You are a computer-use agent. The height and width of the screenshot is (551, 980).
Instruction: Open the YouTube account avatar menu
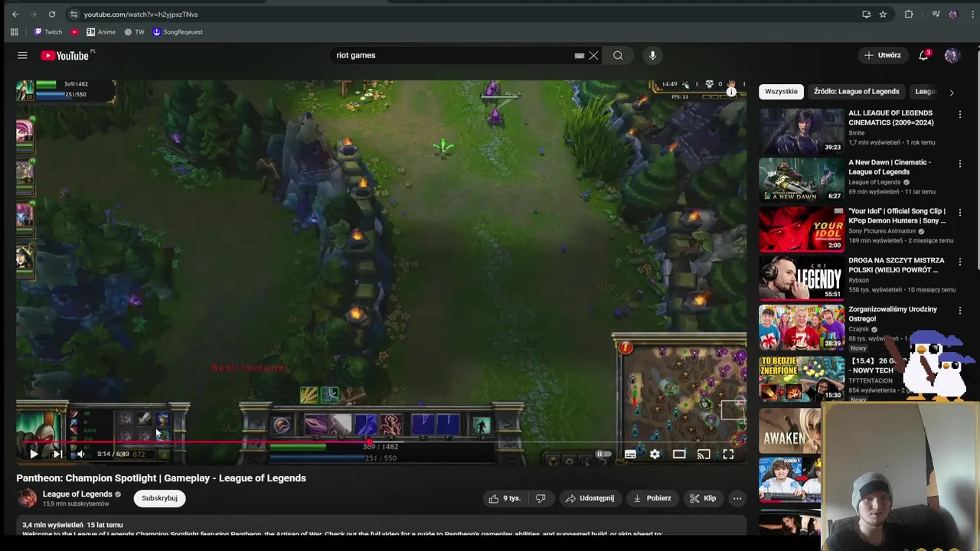[x=952, y=55]
